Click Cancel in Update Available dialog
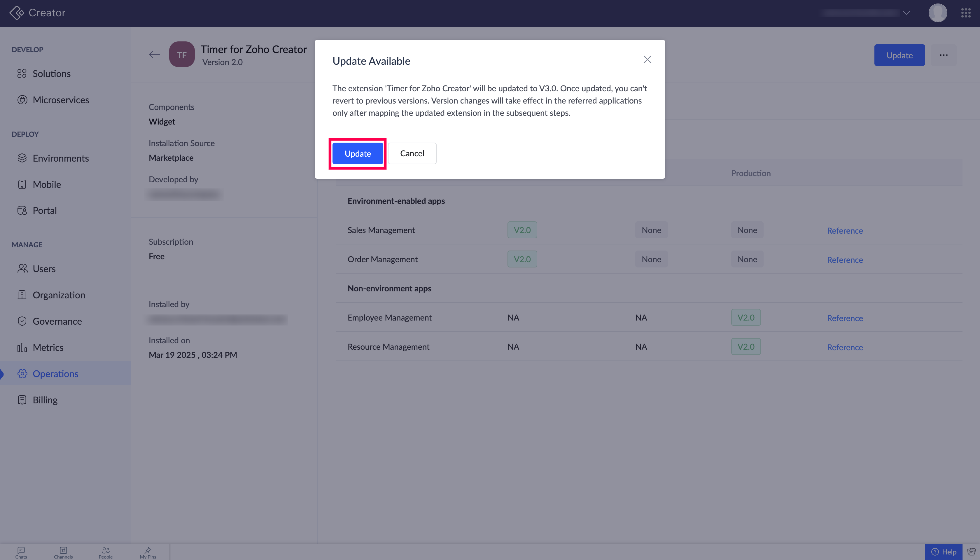980x560 pixels. [412, 153]
